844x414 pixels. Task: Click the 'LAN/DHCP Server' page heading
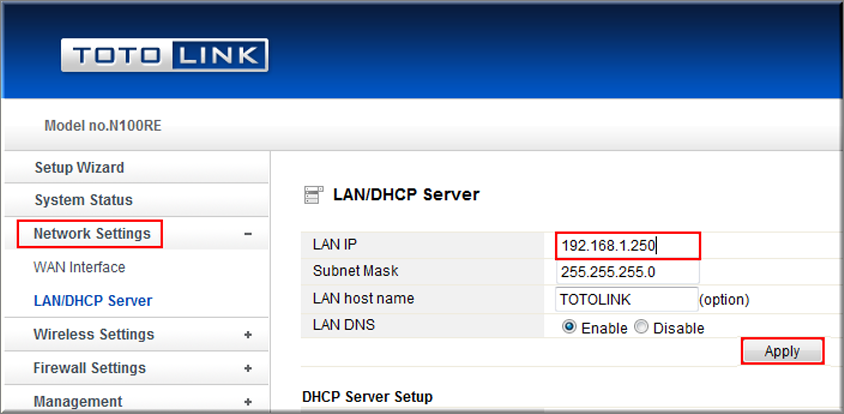406,194
